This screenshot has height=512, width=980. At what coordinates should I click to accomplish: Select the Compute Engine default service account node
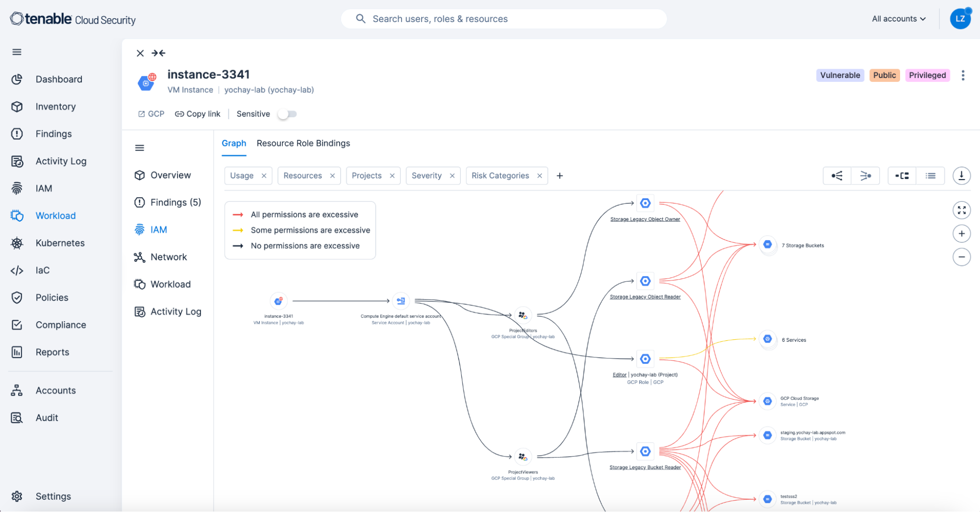click(401, 301)
